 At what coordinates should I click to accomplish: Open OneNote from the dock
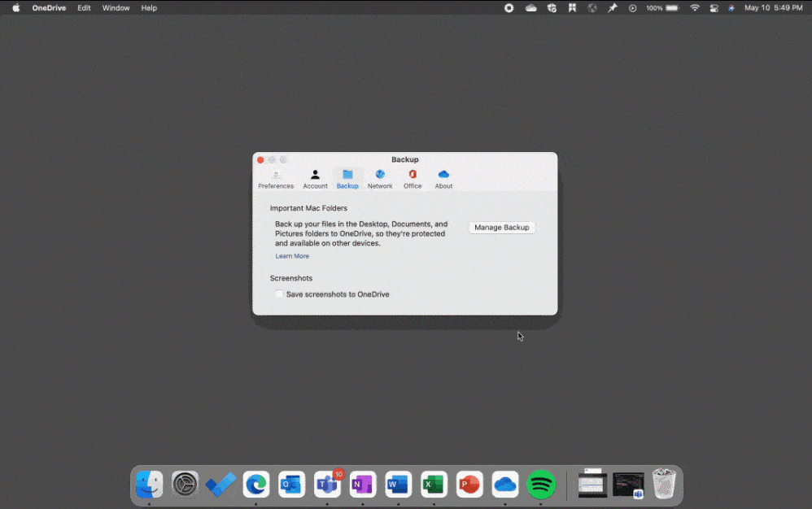[362, 485]
